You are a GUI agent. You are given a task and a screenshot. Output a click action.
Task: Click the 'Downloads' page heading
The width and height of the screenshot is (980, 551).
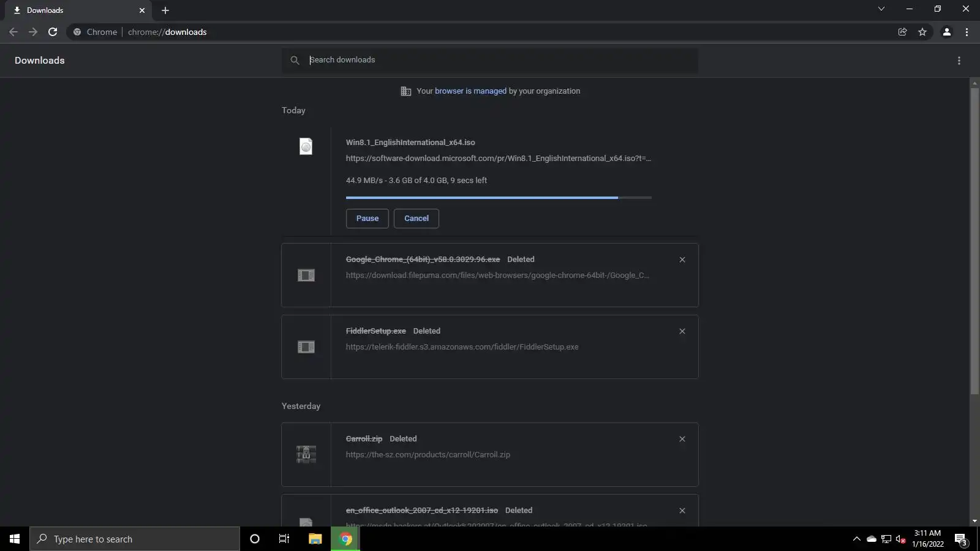coord(40,61)
